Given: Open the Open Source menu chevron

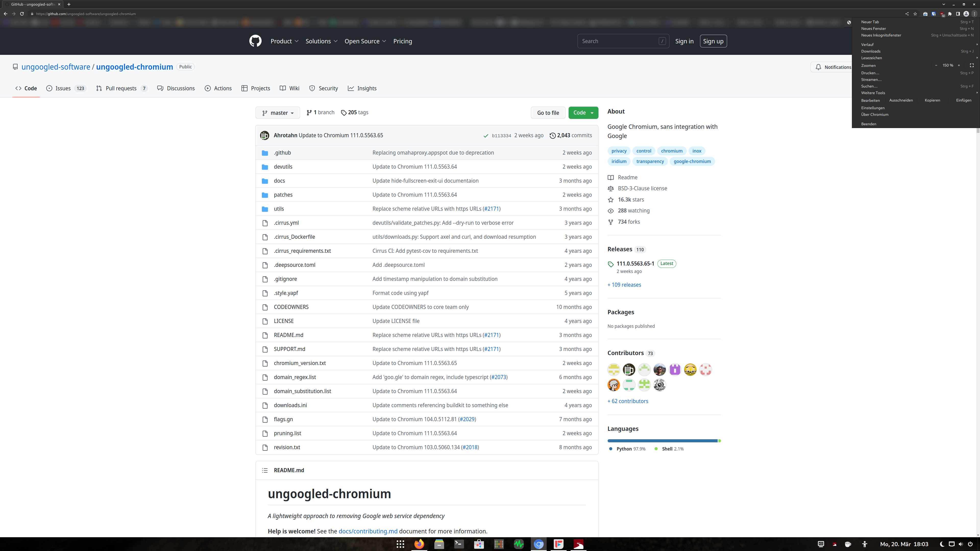Looking at the screenshot, I should (385, 41).
